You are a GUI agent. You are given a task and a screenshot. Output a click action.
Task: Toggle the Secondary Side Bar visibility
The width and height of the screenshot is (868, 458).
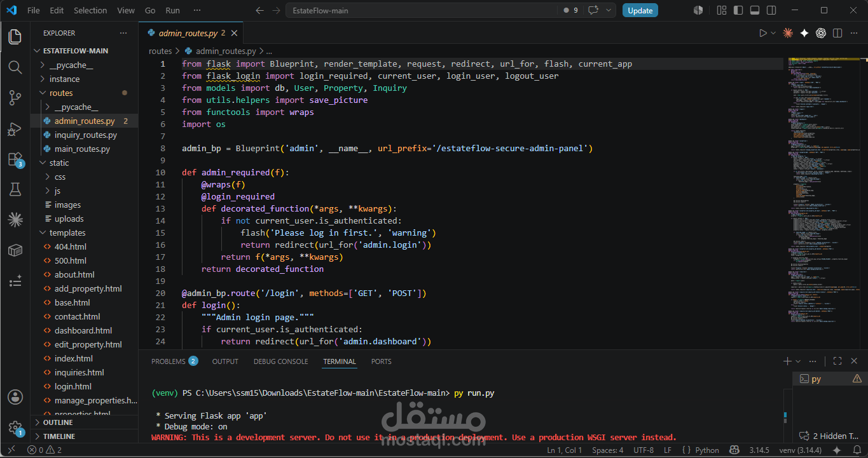[x=771, y=10]
